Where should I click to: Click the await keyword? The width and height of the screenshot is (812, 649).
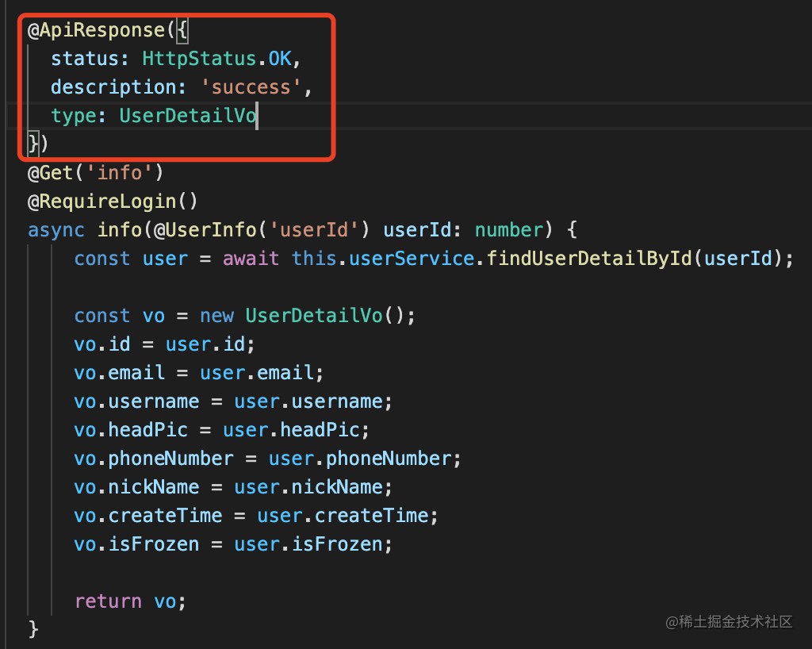click(x=251, y=259)
